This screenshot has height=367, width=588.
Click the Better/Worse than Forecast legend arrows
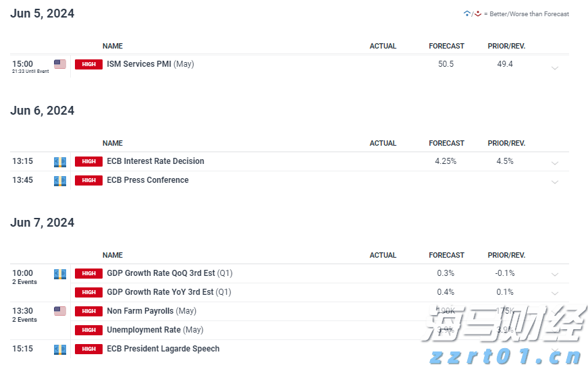point(472,13)
